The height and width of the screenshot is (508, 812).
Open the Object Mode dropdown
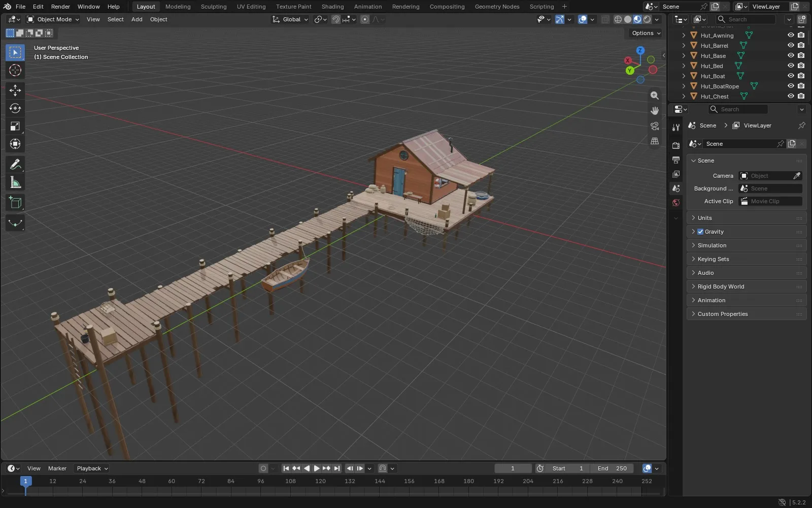click(53, 19)
